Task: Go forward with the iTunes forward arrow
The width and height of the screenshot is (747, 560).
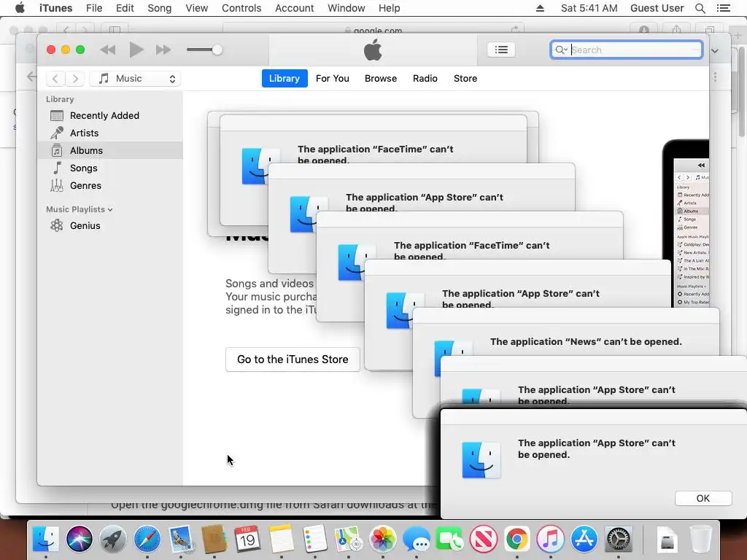Action: [75, 79]
